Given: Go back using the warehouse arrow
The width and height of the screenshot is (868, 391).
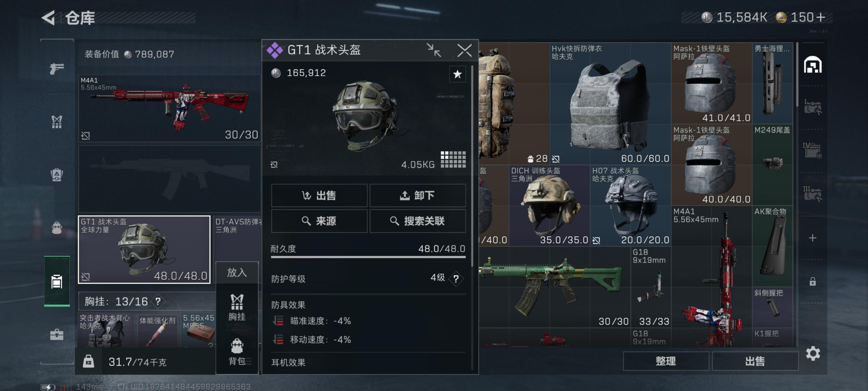Looking at the screenshot, I should pos(48,18).
